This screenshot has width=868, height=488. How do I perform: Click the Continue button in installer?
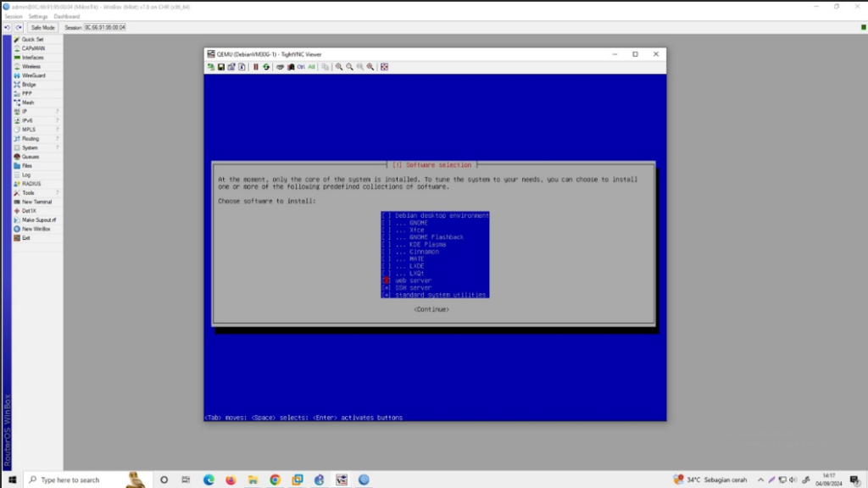click(x=431, y=310)
